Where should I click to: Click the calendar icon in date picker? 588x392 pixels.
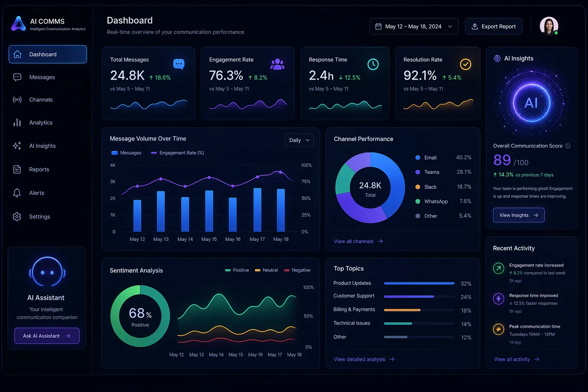point(378,26)
